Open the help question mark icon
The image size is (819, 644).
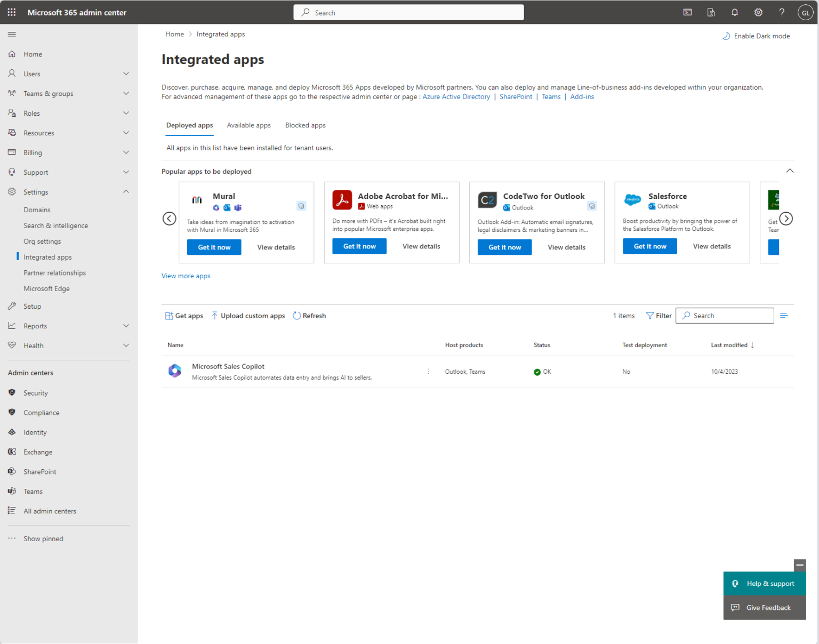[782, 12]
